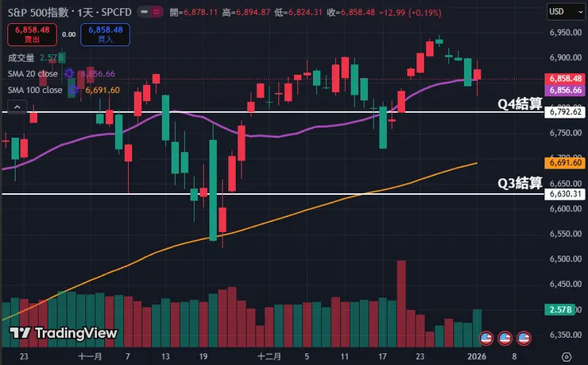Click the Q3結算 horizontal line label
This screenshot has width=588, height=365.
(520, 184)
